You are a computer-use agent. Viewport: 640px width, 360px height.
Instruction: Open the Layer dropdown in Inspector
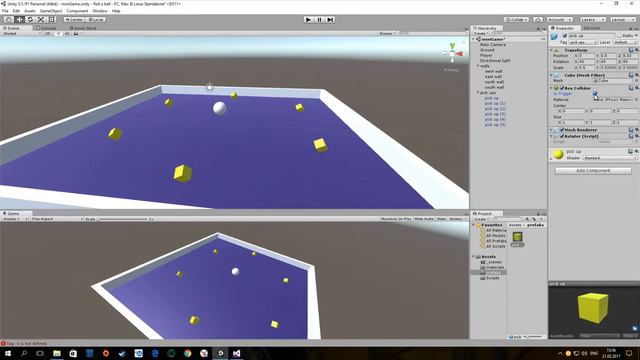(624, 42)
